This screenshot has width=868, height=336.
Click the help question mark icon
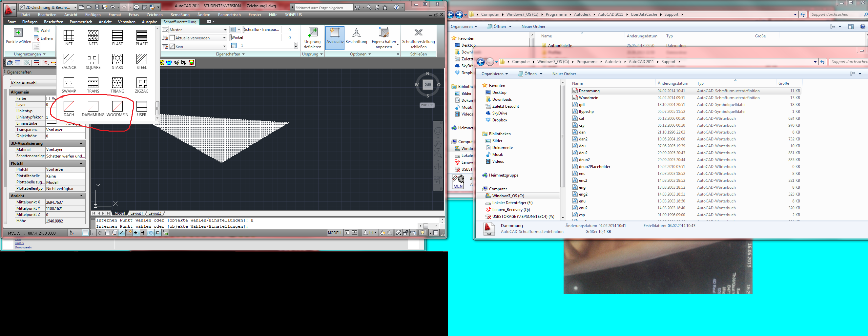tap(397, 7)
